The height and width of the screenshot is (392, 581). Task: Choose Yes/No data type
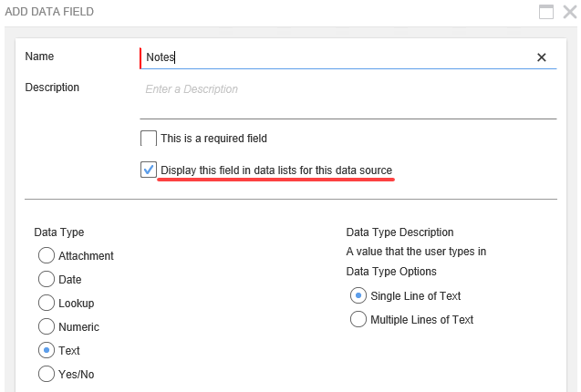(47, 375)
